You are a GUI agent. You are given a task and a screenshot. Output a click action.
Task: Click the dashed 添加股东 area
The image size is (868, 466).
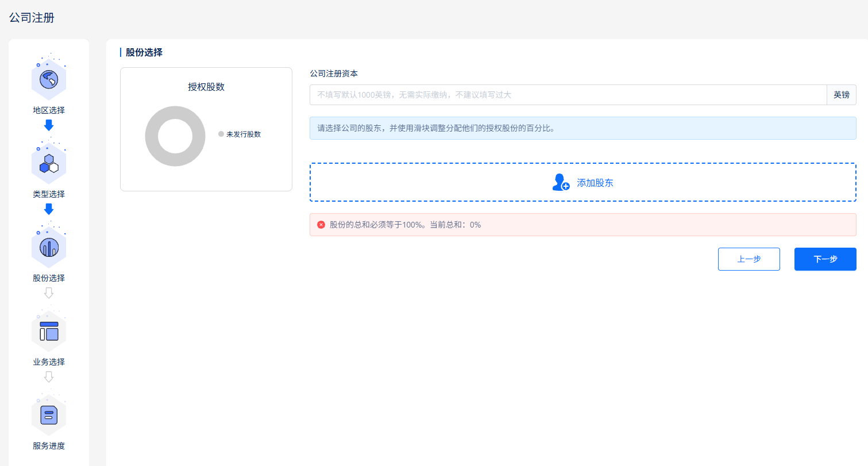click(582, 182)
